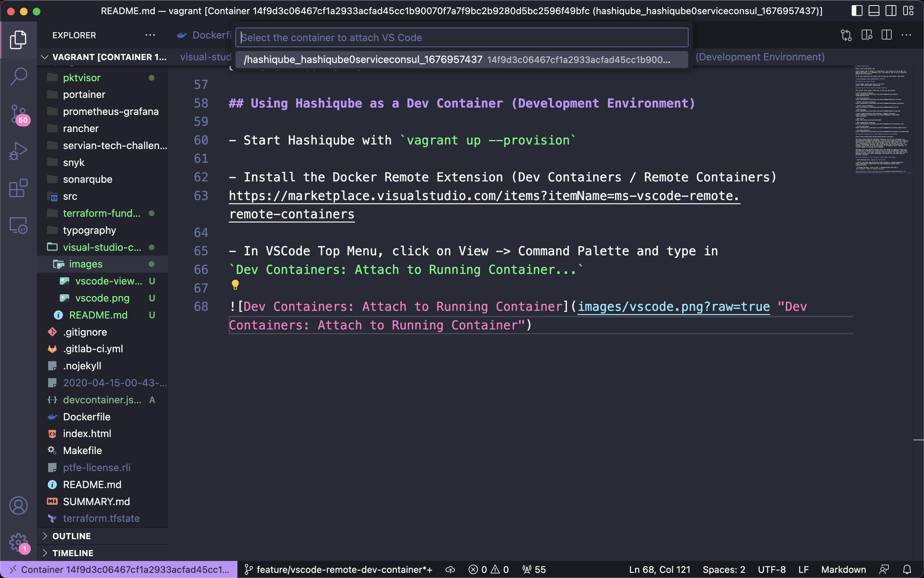This screenshot has height=578, width=924.
Task: Open the .gitlab-ci.yml file
Action: (102, 349)
